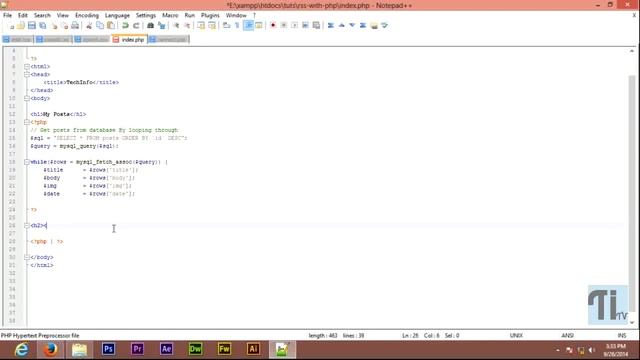Click Run Macro Multiple Times icon
The height and width of the screenshot is (360, 640).
click(x=305, y=26)
